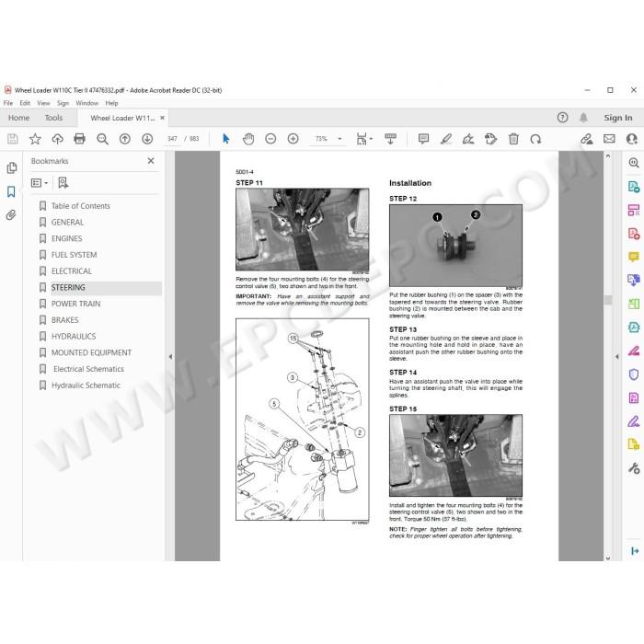Viewport: 644px width, 644px height.
Task: Open the HYDRAULICS bookmark
Action: click(74, 337)
